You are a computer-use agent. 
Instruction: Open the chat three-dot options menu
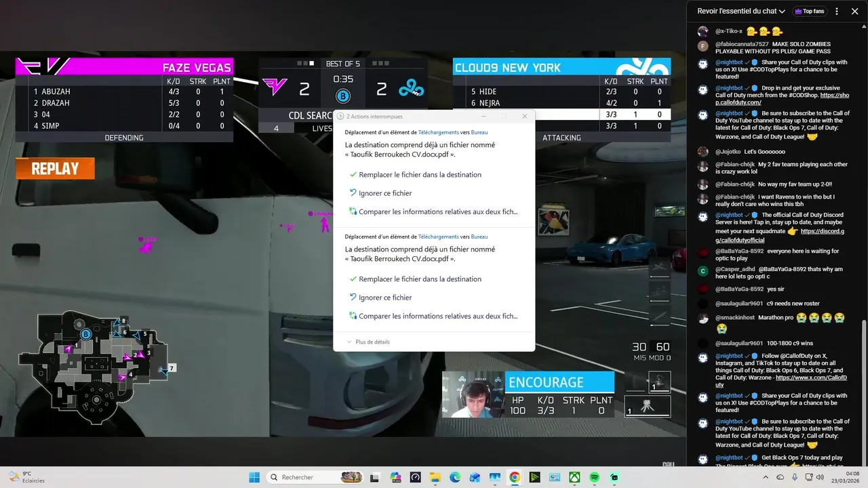pos(837,12)
